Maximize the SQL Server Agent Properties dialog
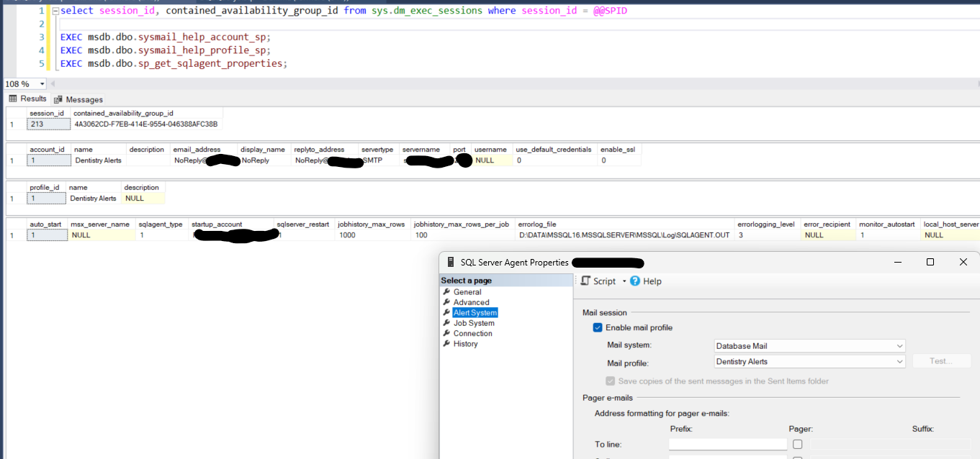This screenshot has width=980, height=459. [x=930, y=263]
